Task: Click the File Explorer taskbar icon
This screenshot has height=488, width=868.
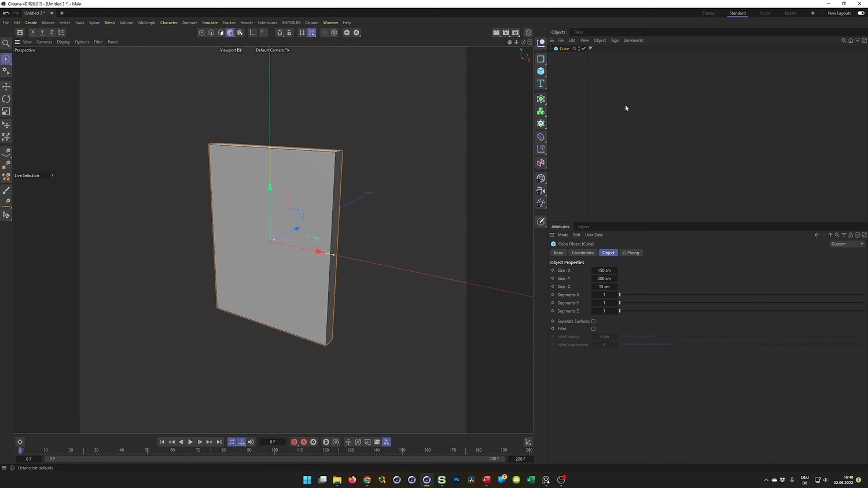Action: coord(337,480)
